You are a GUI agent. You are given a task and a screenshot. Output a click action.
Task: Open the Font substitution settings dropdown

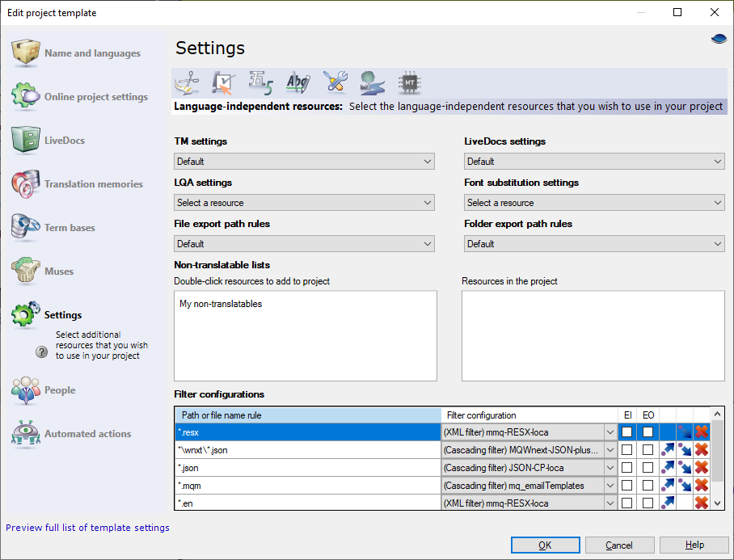point(716,202)
